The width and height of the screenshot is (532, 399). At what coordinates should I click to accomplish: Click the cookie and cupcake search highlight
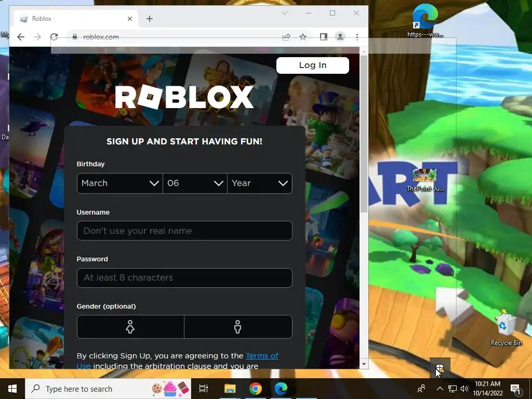[x=170, y=389]
